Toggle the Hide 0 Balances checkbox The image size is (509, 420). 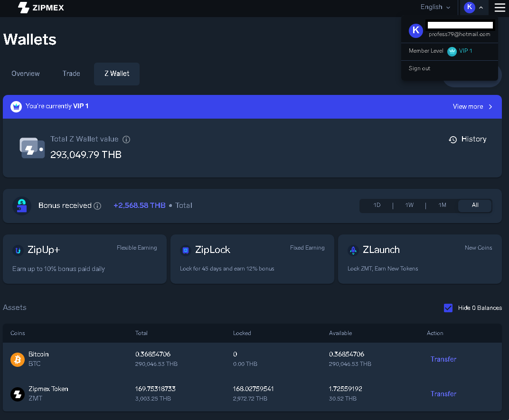coord(448,308)
